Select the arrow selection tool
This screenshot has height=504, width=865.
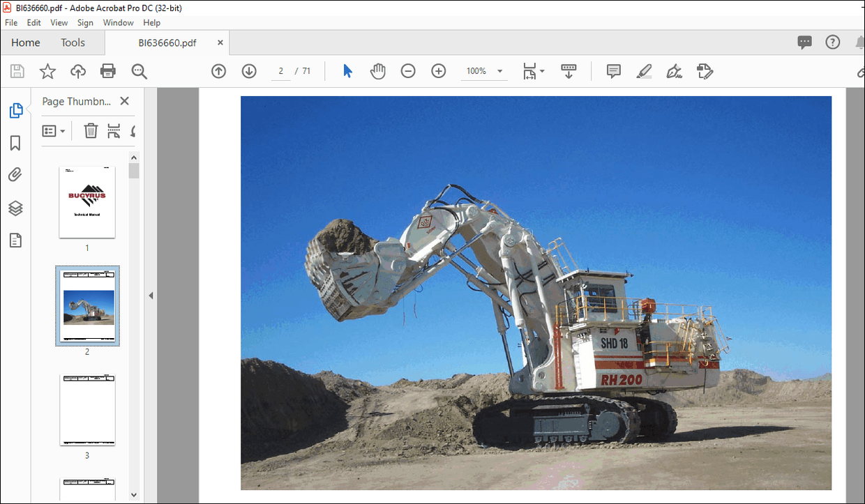point(347,70)
